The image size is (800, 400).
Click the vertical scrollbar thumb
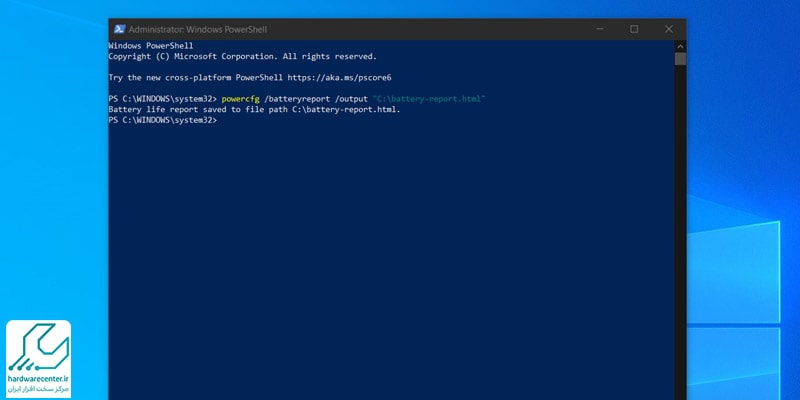[680, 59]
